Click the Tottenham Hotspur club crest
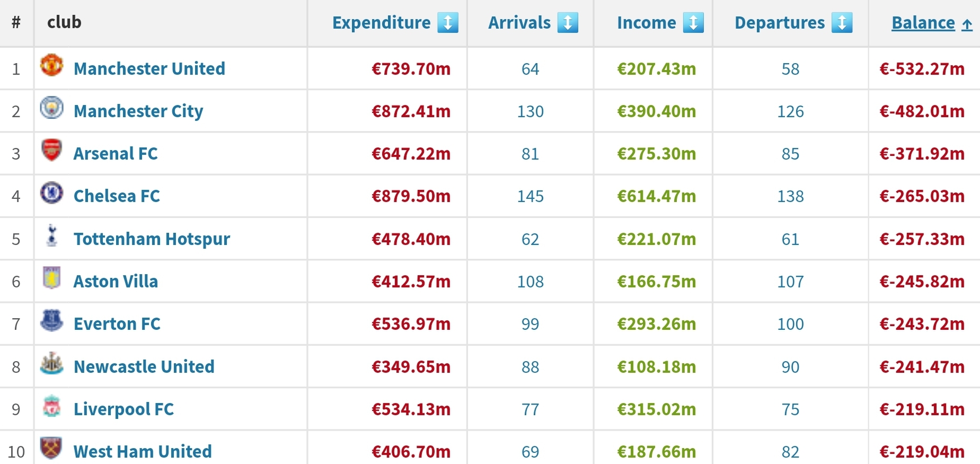980x464 pixels. (x=51, y=235)
